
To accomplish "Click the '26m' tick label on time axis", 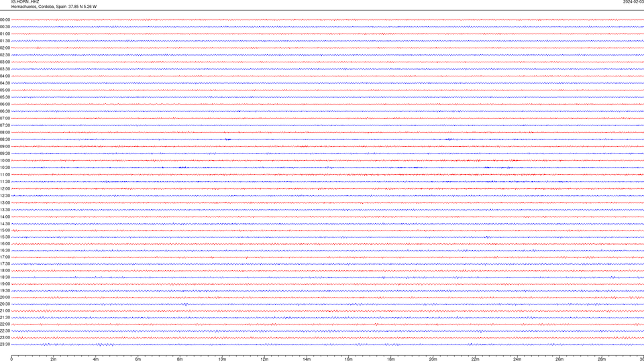I will tap(559, 359).
